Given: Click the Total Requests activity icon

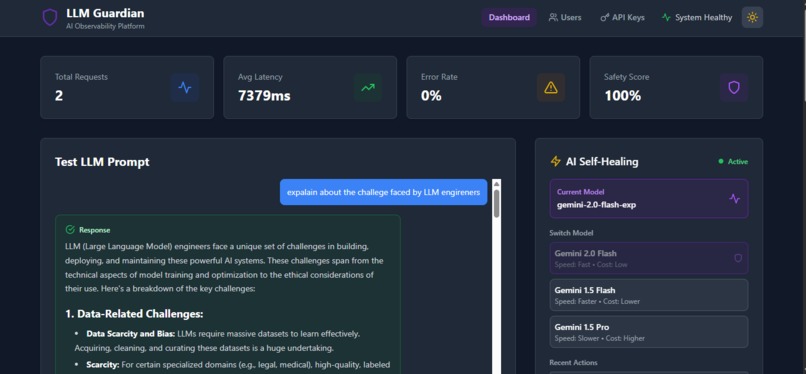Looking at the screenshot, I should click(185, 87).
